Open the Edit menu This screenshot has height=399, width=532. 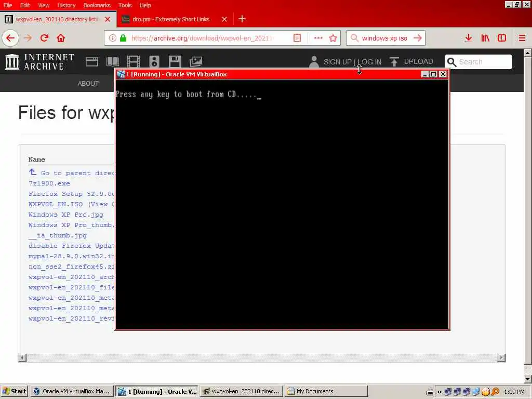click(x=25, y=5)
